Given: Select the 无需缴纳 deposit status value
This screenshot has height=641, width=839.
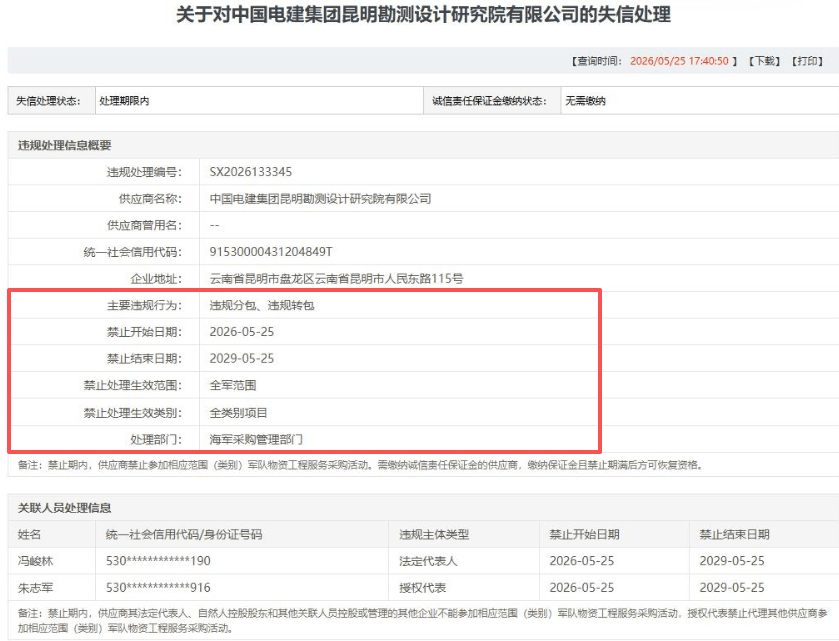Looking at the screenshot, I should 585,101.
